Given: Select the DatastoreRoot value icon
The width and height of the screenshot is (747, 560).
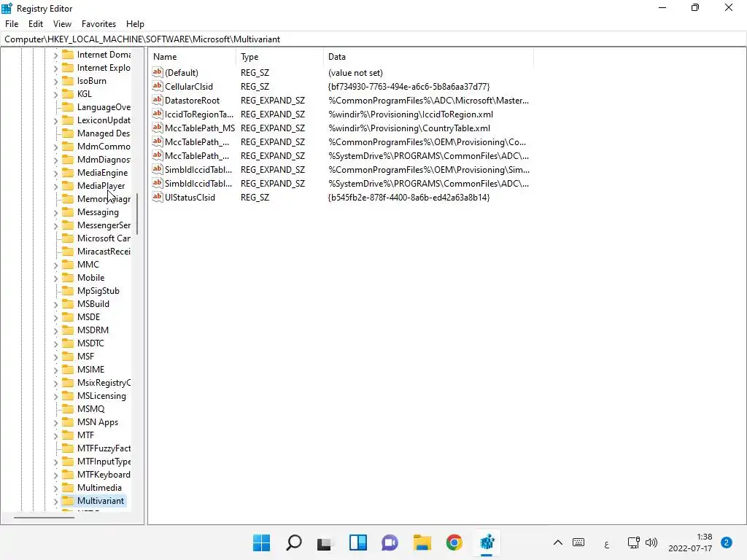Looking at the screenshot, I should tap(158, 100).
